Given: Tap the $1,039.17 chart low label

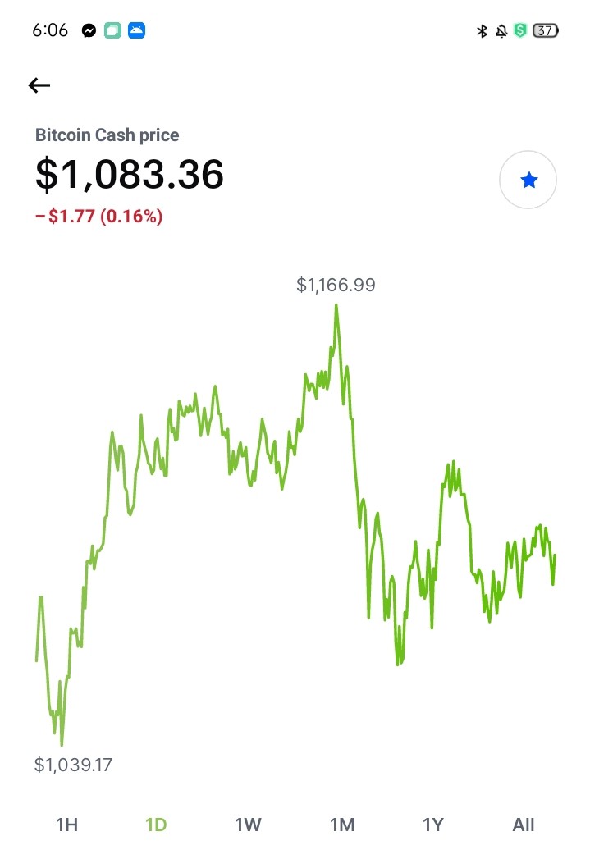Looking at the screenshot, I should click(x=73, y=765).
